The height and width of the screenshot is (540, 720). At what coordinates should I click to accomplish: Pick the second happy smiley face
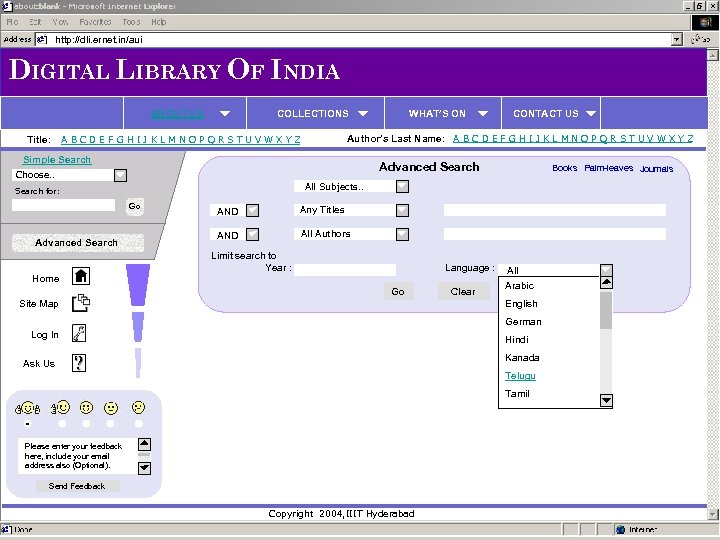click(x=61, y=407)
